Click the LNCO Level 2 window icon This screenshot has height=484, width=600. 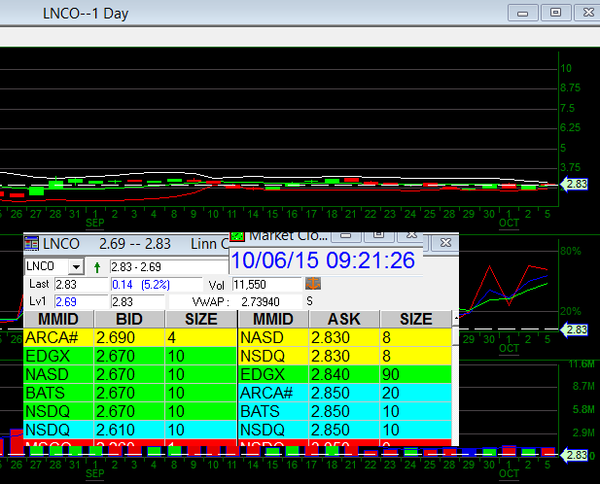pyautogui.click(x=31, y=243)
